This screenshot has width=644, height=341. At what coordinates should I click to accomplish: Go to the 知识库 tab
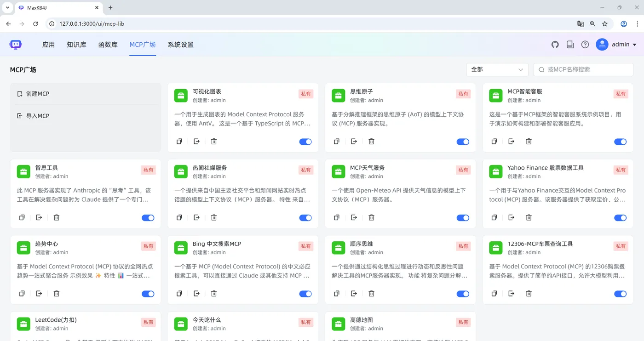coord(76,45)
